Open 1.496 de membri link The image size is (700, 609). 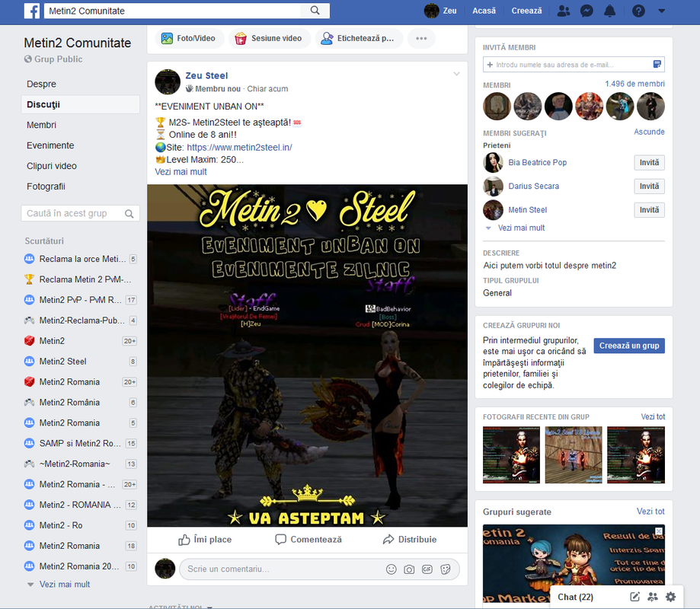click(x=634, y=84)
